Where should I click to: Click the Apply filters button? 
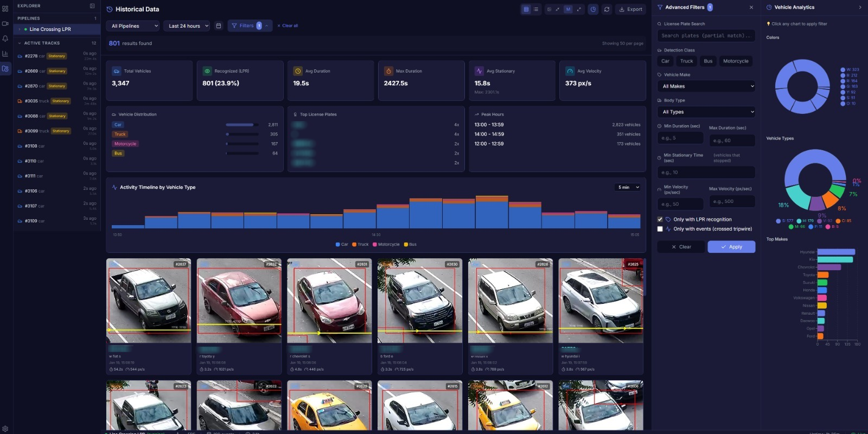coord(731,247)
